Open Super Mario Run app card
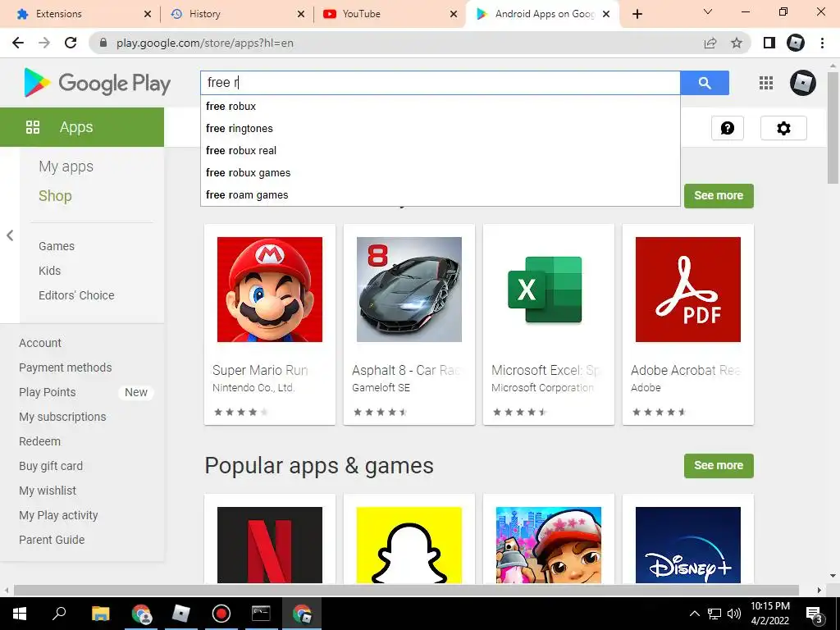The height and width of the screenshot is (630, 840). click(x=270, y=325)
